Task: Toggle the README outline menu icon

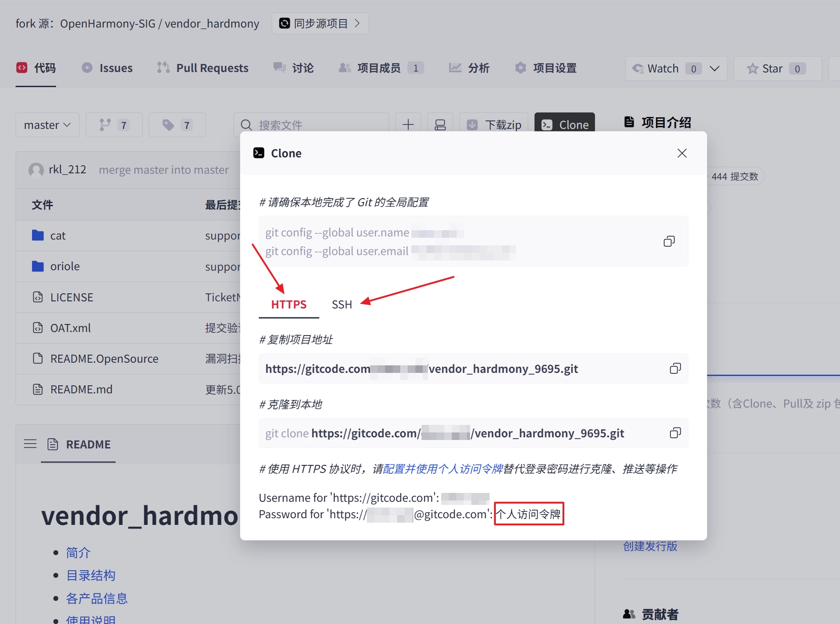Action: pyautogui.click(x=30, y=444)
